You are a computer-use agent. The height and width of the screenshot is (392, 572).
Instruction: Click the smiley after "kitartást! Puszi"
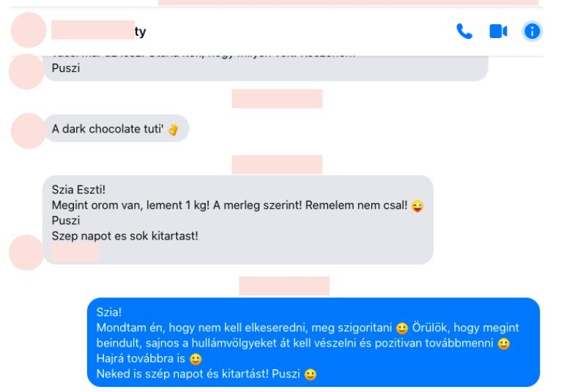coord(311,374)
